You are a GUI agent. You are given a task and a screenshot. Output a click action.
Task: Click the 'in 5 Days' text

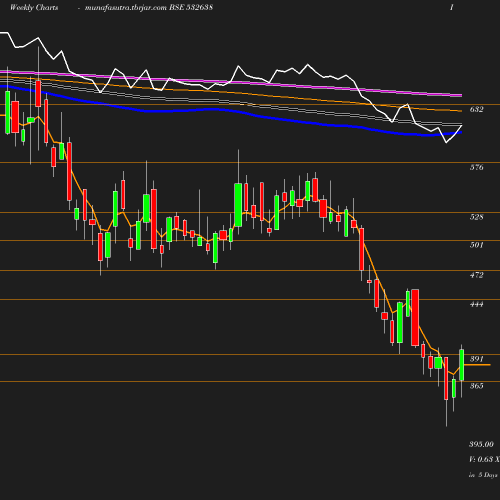[x=483, y=475]
